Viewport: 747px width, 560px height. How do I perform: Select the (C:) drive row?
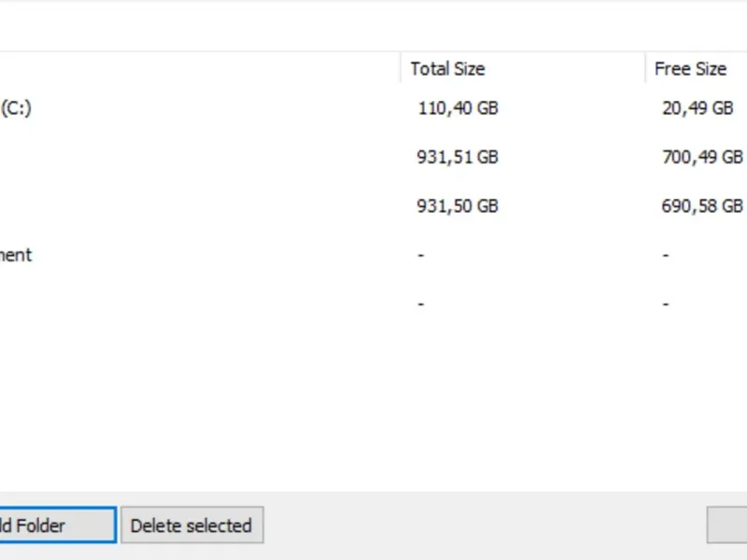point(16,108)
